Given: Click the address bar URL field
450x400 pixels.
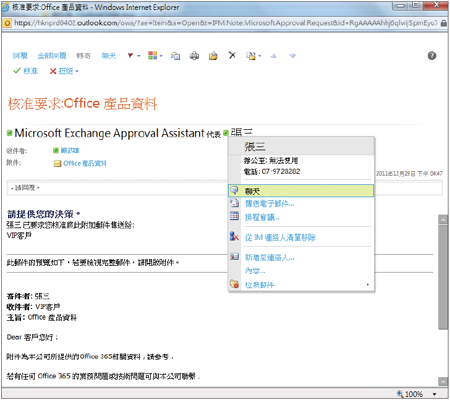Looking at the screenshot, I should click(226, 23).
